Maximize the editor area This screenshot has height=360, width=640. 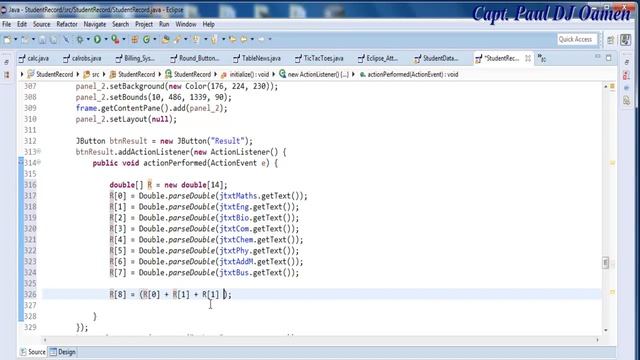[x=609, y=58]
